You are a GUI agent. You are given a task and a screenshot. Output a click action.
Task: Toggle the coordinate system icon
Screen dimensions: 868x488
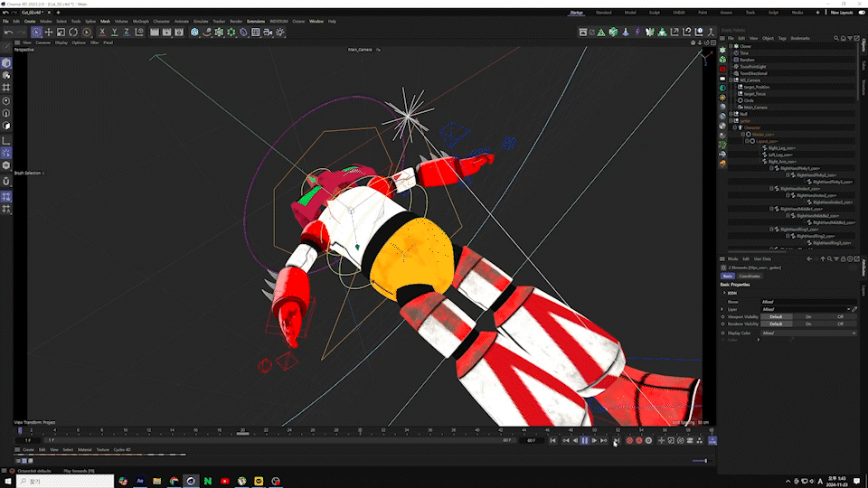tap(139, 33)
